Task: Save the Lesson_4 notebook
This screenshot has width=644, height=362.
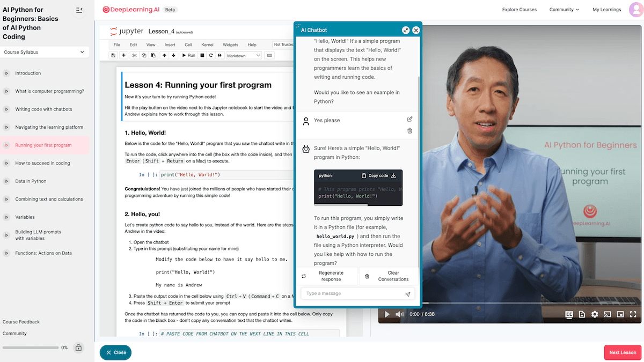Action: pos(113,55)
